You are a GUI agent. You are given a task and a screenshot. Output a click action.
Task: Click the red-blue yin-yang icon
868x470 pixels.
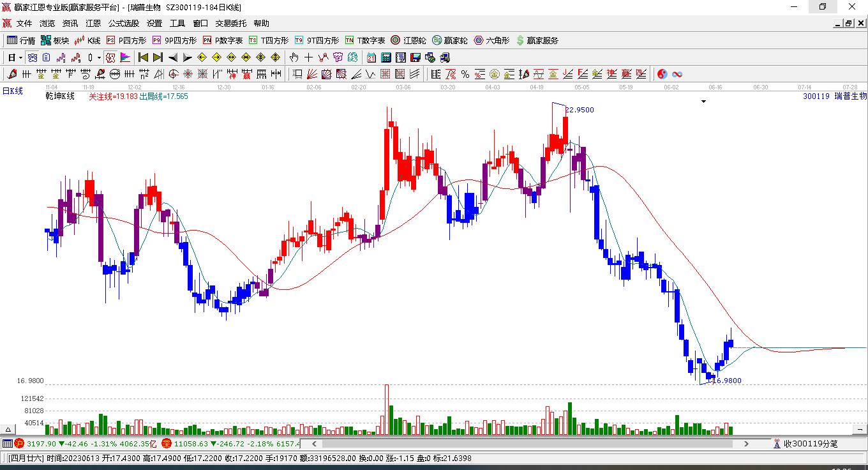pos(662,74)
